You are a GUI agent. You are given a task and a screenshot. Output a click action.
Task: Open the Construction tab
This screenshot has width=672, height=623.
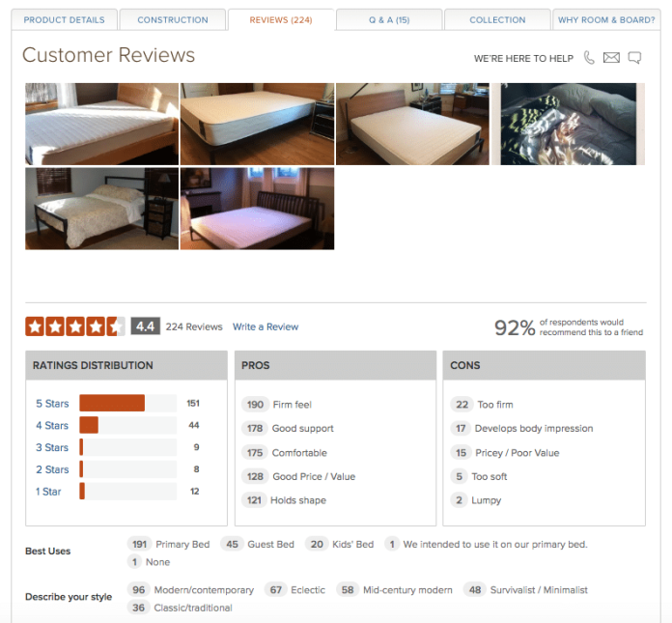(173, 19)
